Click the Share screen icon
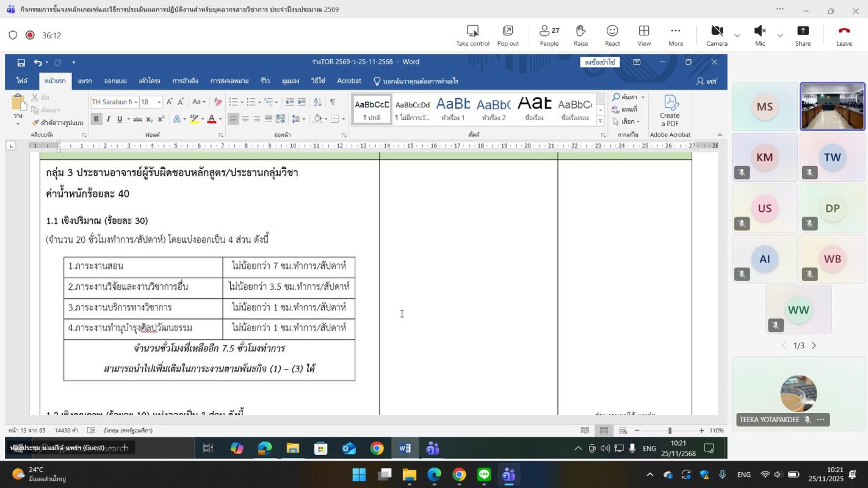Image resolution: width=868 pixels, height=488 pixels. pyautogui.click(x=803, y=35)
